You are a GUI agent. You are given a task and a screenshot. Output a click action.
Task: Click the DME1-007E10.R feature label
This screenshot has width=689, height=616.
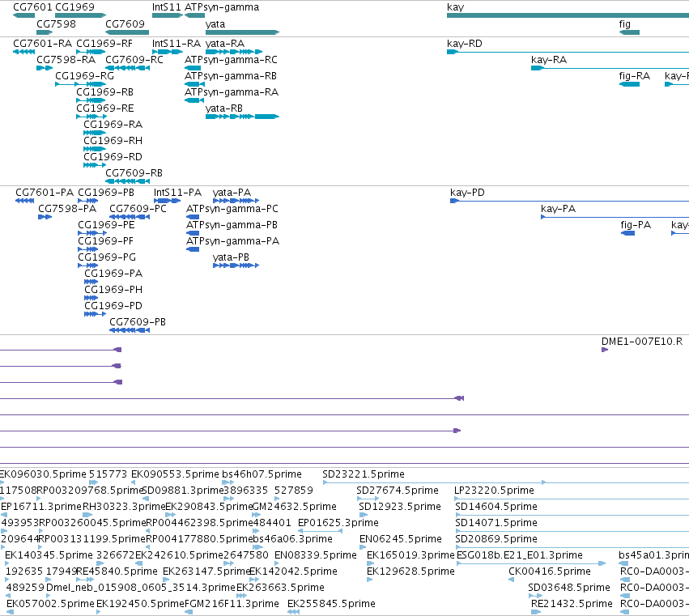point(642,342)
